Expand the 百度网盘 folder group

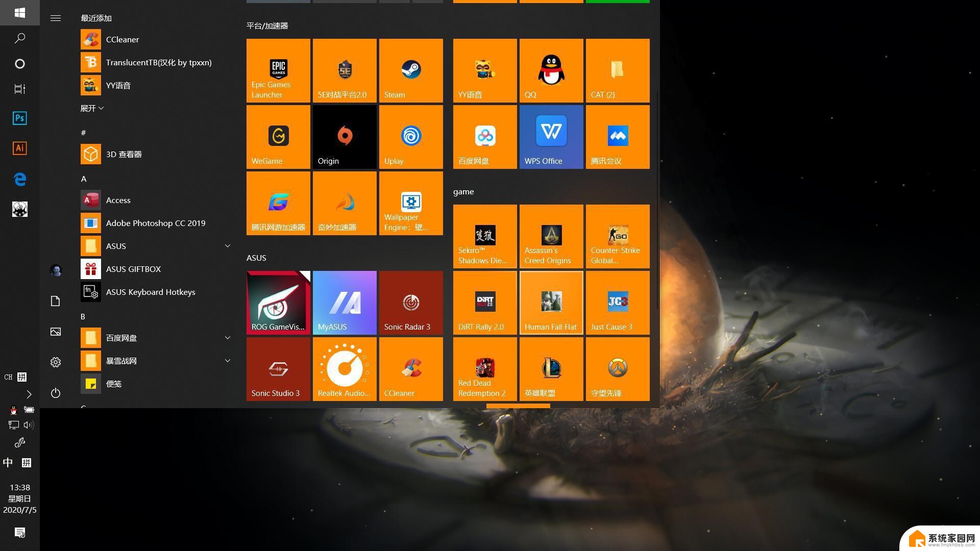tap(228, 337)
